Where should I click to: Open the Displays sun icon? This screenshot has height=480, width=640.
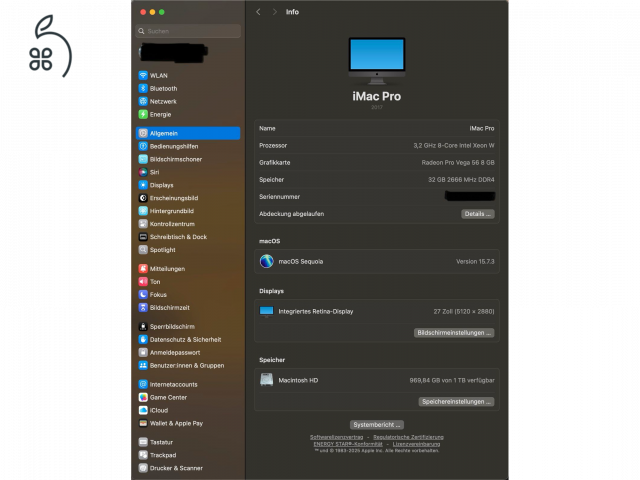[x=143, y=185]
